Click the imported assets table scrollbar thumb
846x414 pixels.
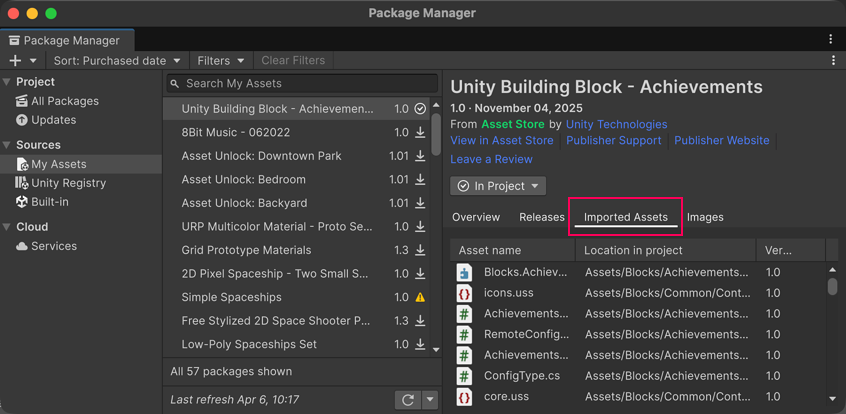click(x=833, y=287)
